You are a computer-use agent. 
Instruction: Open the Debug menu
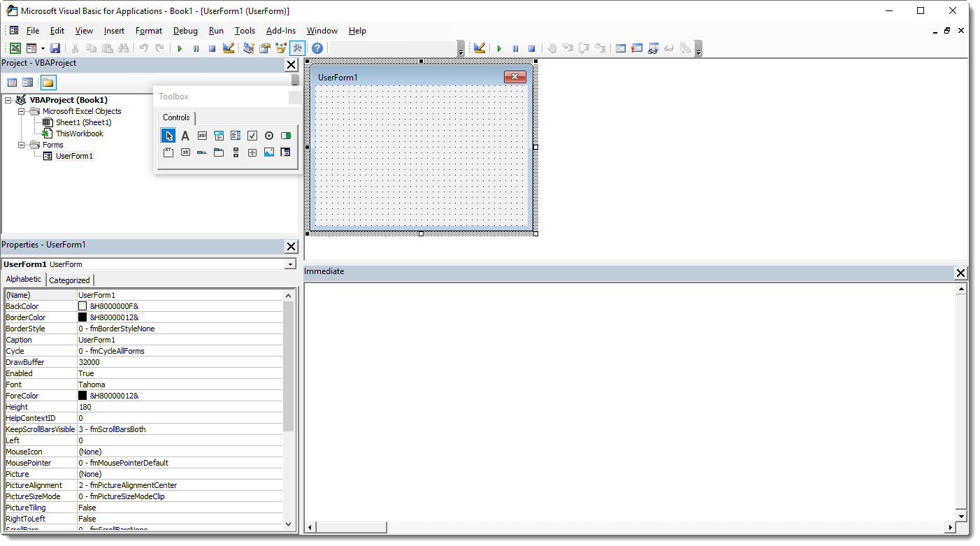185,31
